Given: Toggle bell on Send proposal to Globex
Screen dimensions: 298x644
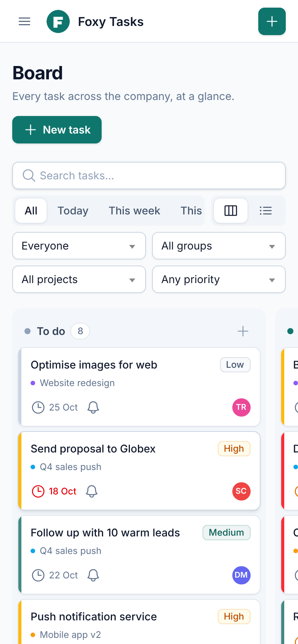Looking at the screenshot, I should (x=92, y=491).
